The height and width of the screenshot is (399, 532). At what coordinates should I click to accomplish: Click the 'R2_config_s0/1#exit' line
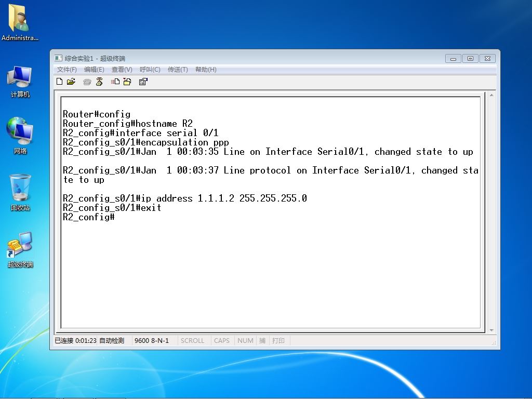(112, 208)
